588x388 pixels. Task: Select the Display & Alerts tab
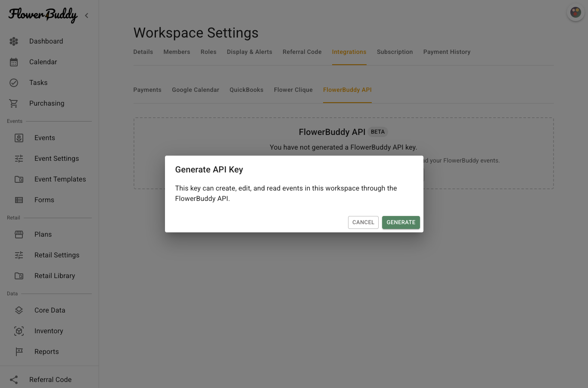(x=249, y=52)
